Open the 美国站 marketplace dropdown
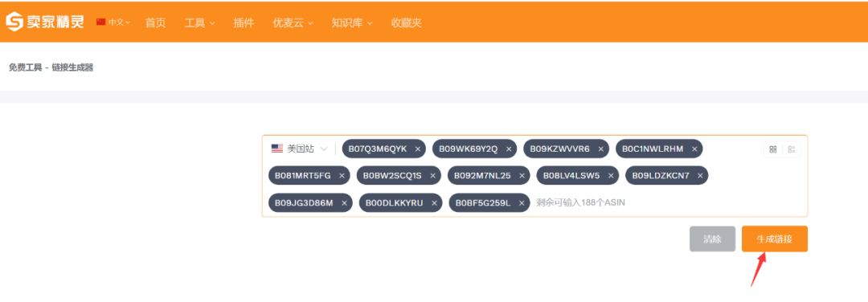Image resolution: width=868 pixels, height=302 pixels. (300, 149)
